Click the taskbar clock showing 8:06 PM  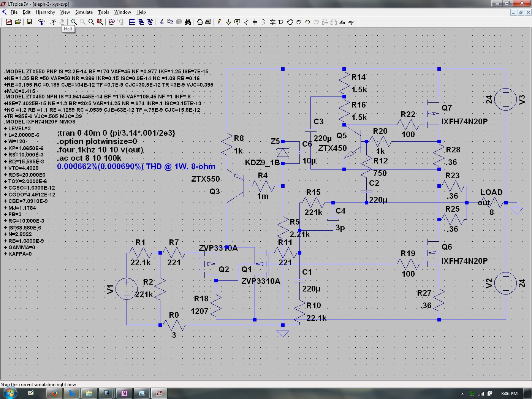tap(509, 394)
